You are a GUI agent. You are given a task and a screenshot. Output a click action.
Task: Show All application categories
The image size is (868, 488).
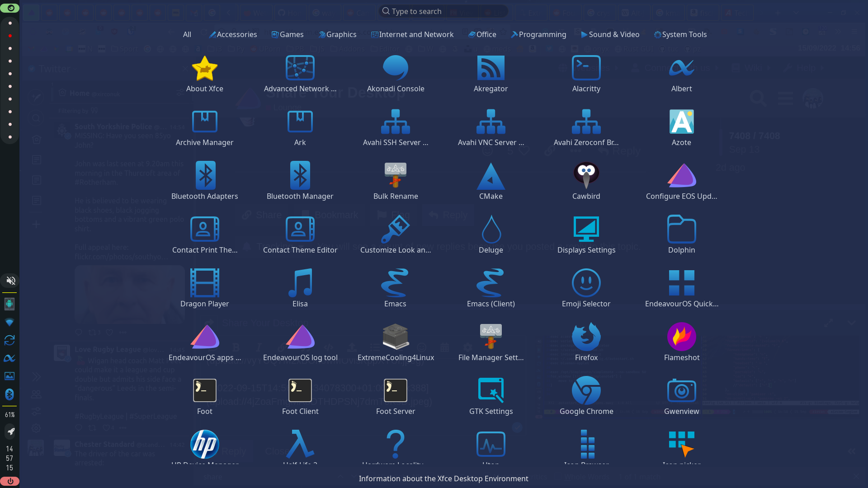coord(187,34)
